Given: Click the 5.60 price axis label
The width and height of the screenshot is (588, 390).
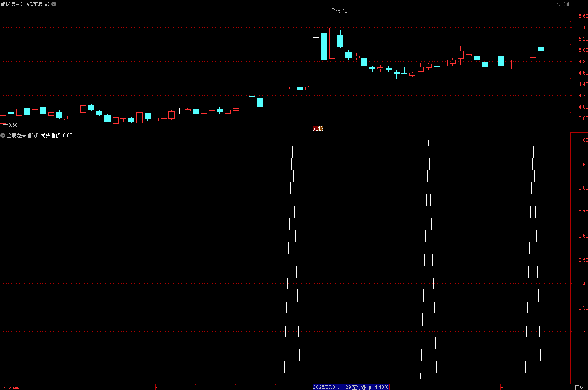Looking at the screenshot, I should (x=583, y=16).
